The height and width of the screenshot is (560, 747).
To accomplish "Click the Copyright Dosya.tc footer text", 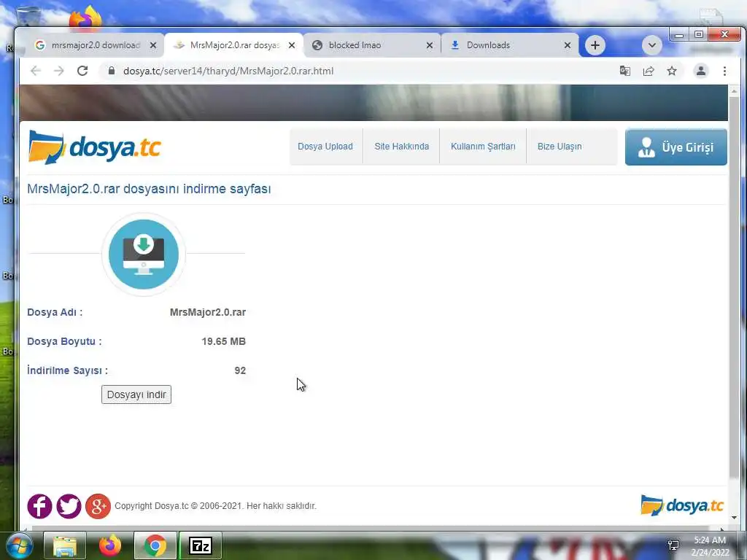I will point(215,506).
